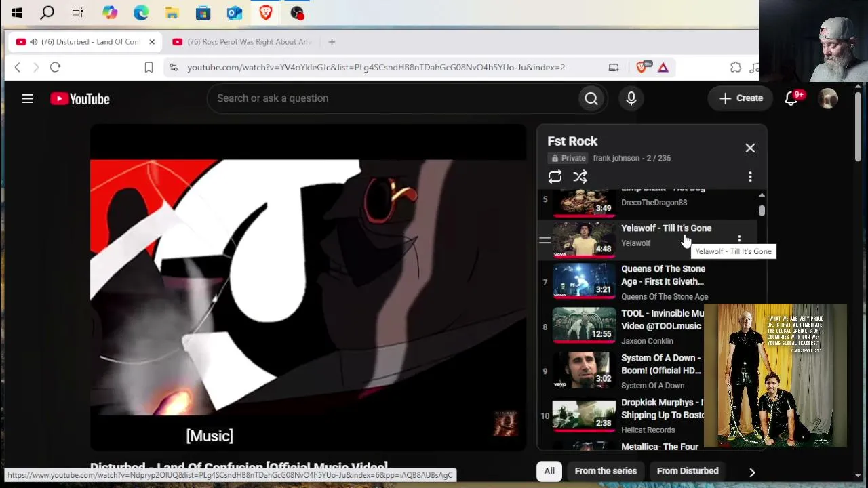Click the Create button

[x=741, y=98]
